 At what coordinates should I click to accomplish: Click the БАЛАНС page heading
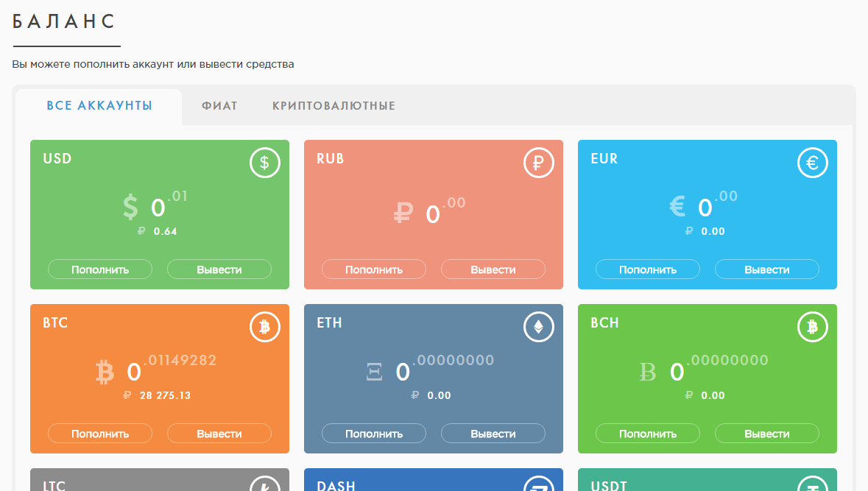pos(63,21)
